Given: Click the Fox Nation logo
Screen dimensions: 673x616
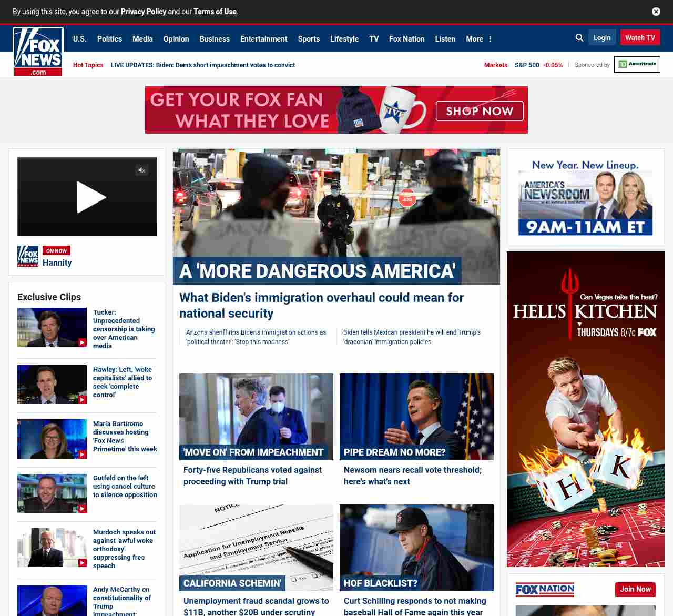Looking at the screenshot, I should [x=545, y=589].
